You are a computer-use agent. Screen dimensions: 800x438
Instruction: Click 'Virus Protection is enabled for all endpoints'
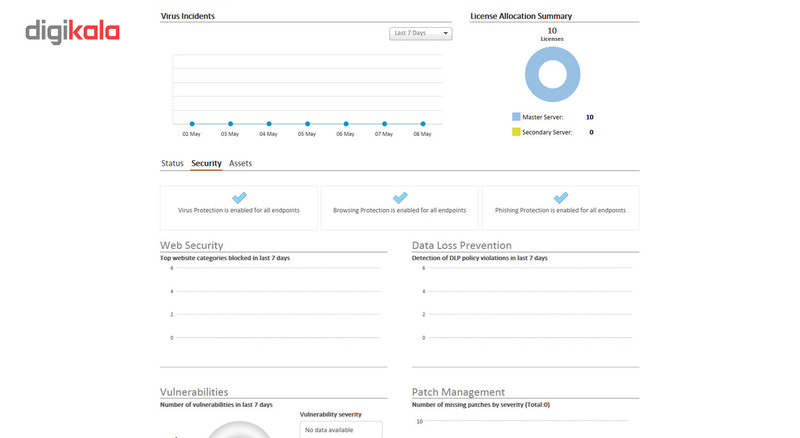tap(239, 210)
